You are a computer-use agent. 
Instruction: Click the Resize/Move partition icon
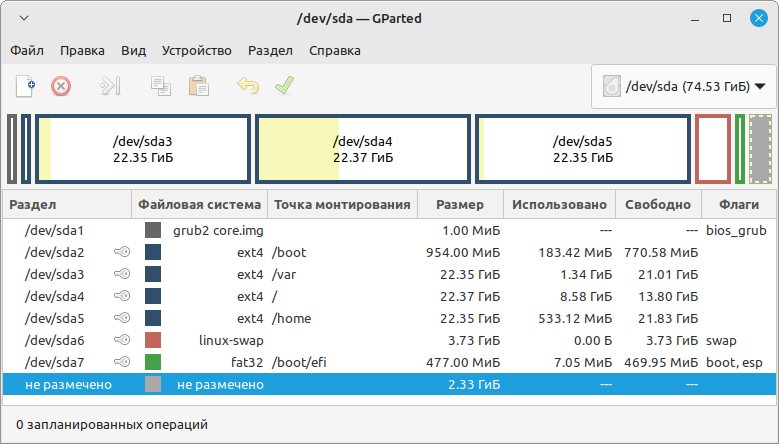[x=110, y=86]
